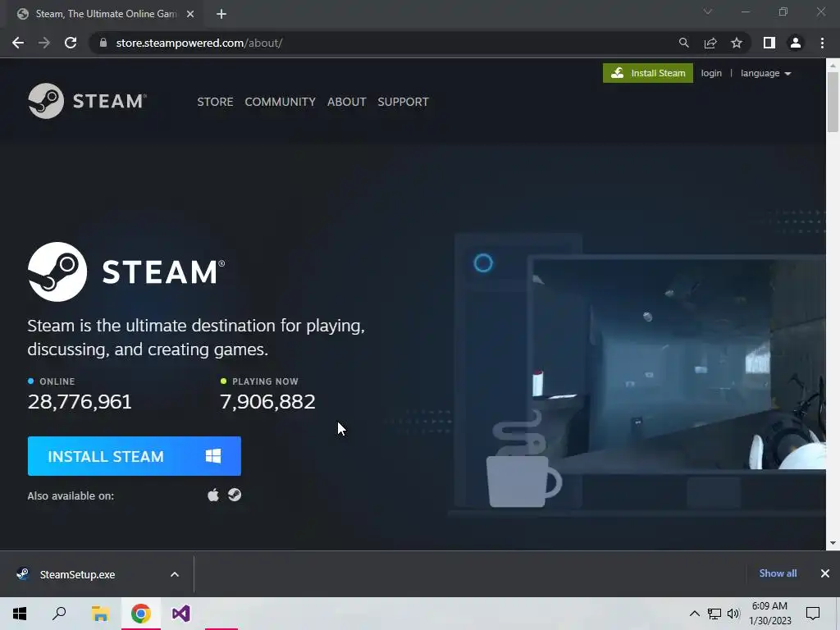
Task: Click the blue INSTALL STEAM button
Action: [x=134, y=456]
